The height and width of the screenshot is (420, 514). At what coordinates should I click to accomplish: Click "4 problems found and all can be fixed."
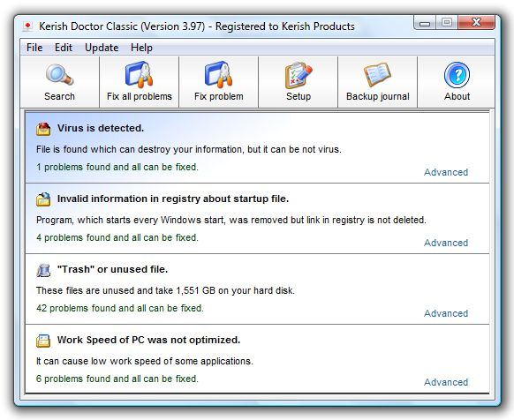(x=117, y=237)
